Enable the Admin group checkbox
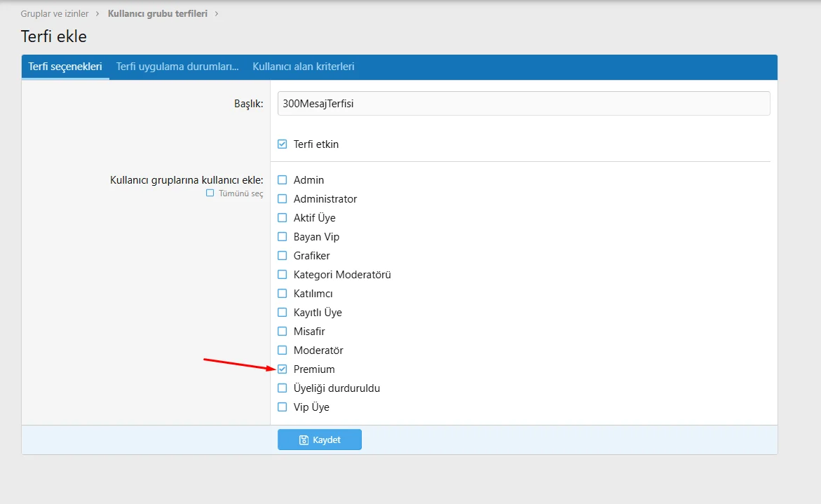 tap(283, 180)
